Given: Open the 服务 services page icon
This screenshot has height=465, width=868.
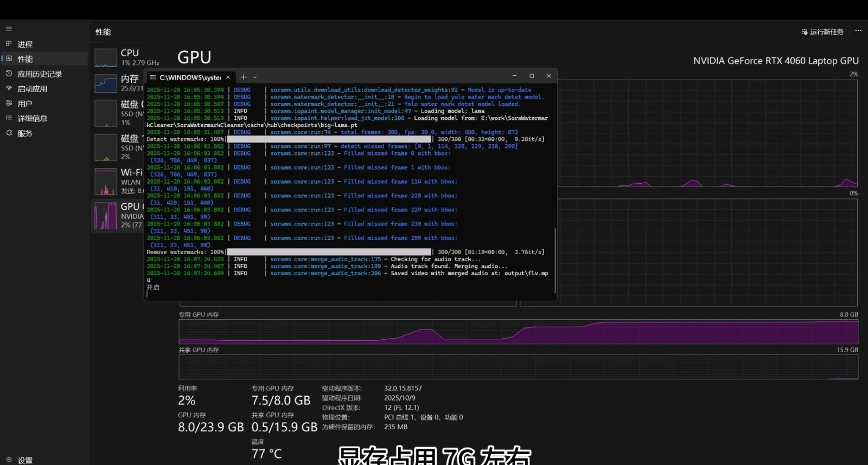Looking at the screenshot, I should pos(9,133).
